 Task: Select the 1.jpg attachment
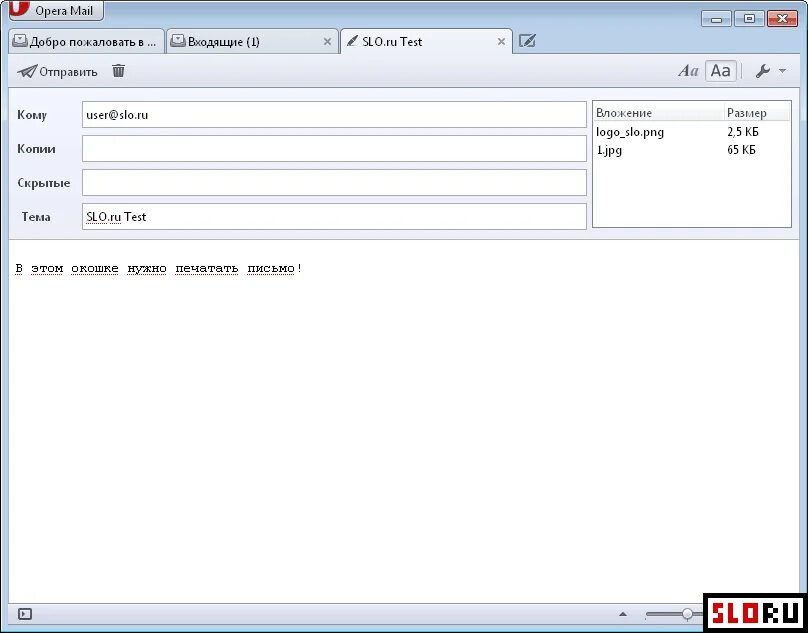[x=609, y=150]
